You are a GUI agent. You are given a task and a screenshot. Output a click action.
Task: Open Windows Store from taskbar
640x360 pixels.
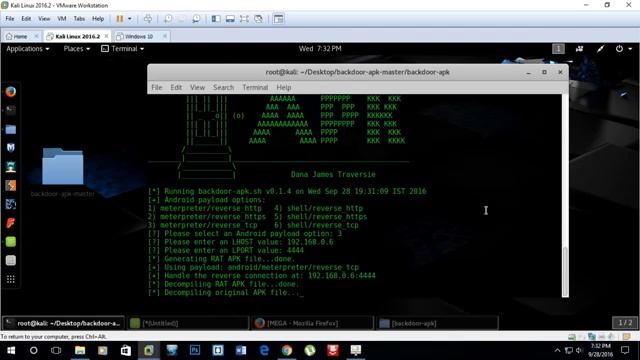coord(125,350)
